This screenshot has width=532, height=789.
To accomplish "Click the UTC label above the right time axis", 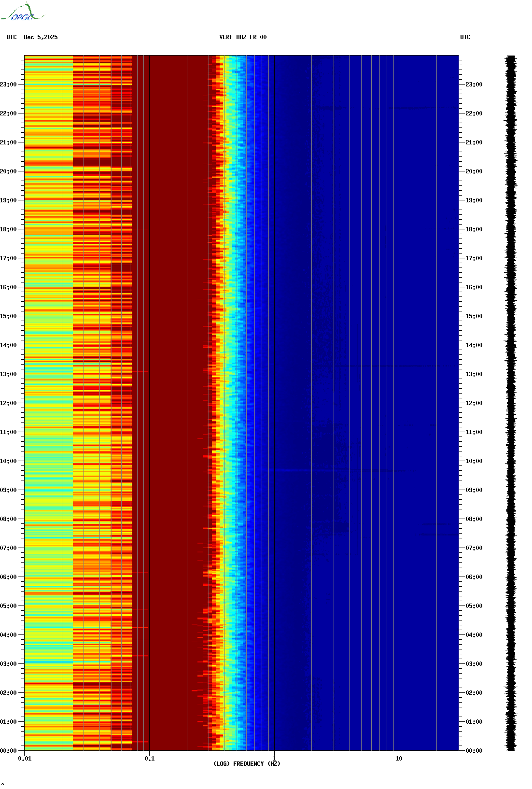I will [465, 37].
